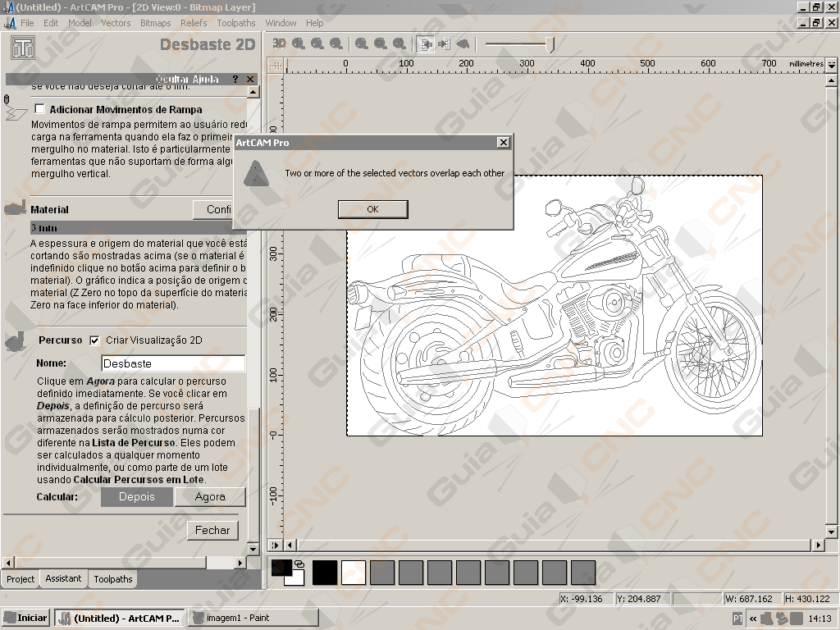The width and height of the screenshot is (840, 630).
Task: Open the millimetres units dropdown on ruler
Action: (832, 64)
